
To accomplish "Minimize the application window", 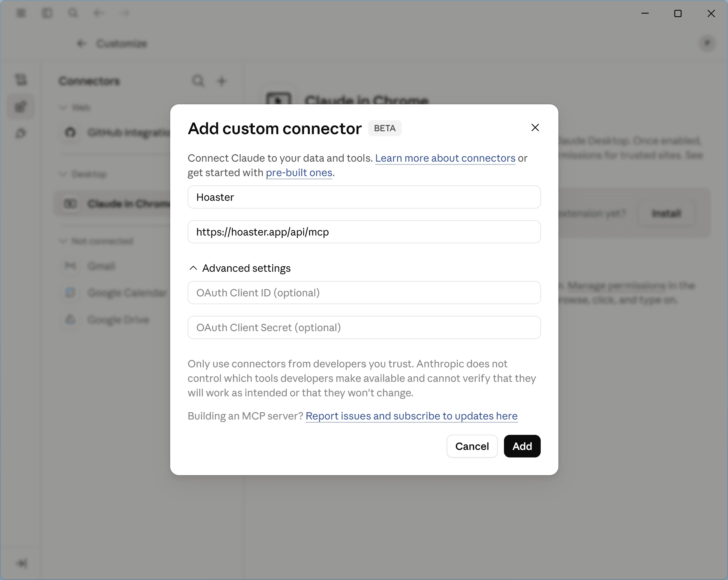I will (x=645, y=13).
